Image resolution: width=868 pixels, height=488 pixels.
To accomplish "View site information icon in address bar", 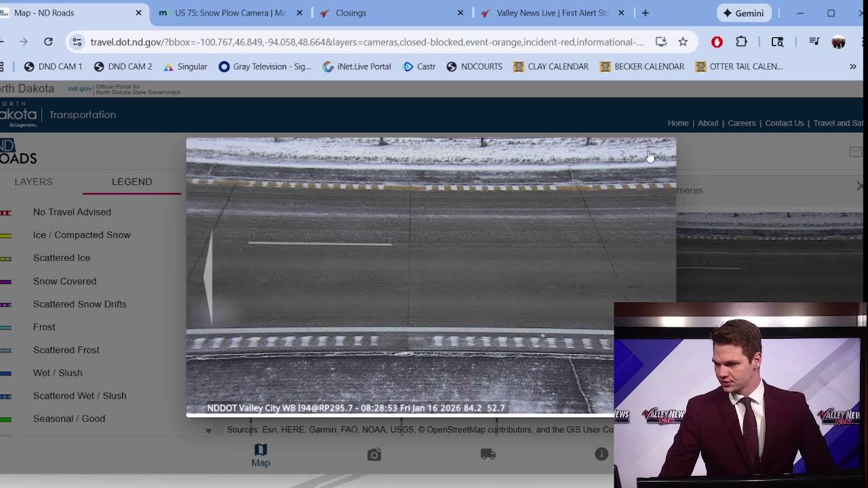I will pyautogui.click(x=77, y=42).
